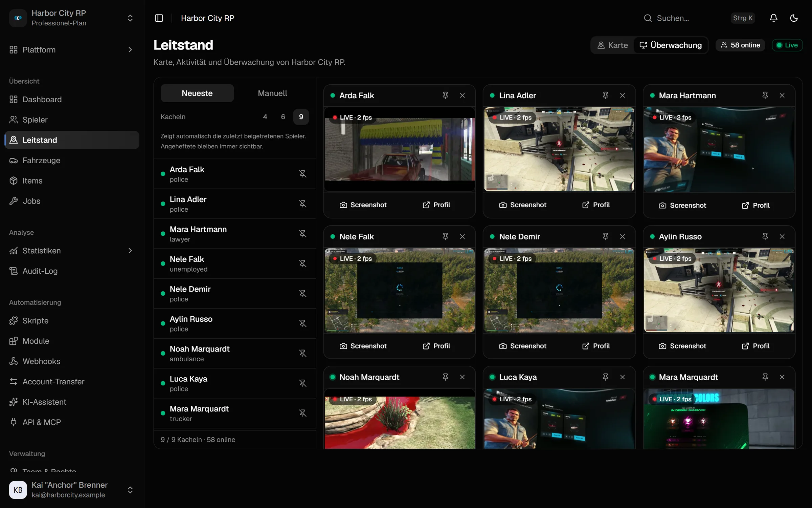Open the Harbor City RP workspace switcher
Screen dimensions: 812x508
[72, 18]
